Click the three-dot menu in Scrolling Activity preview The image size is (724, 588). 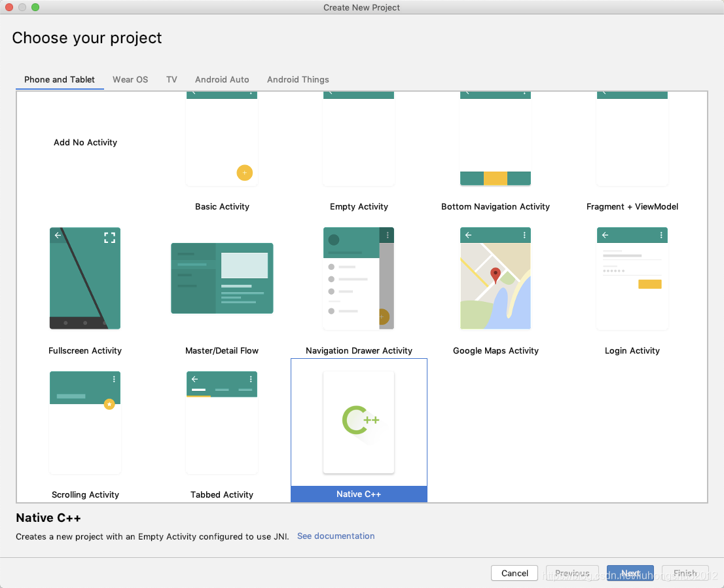point(114,378)
